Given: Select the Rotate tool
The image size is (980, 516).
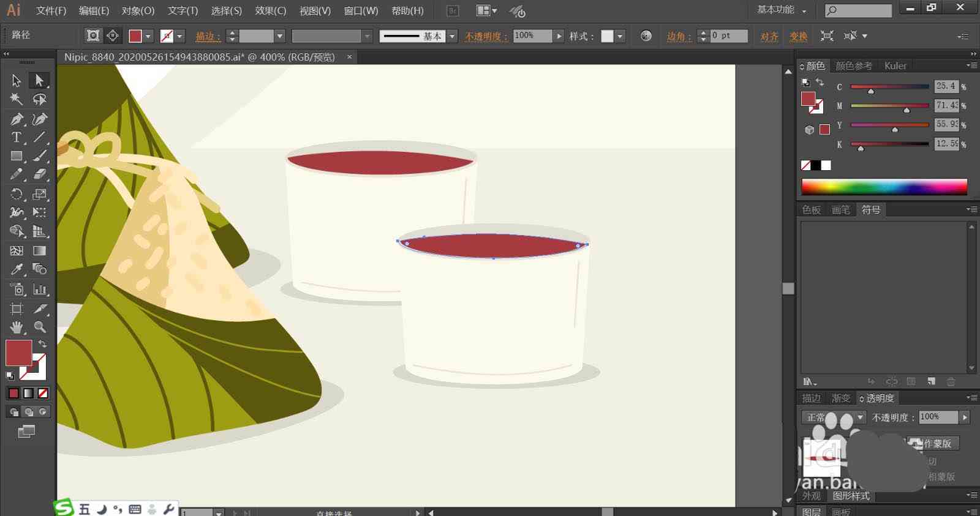Looking at the screenshot, I should pos(17,194).
